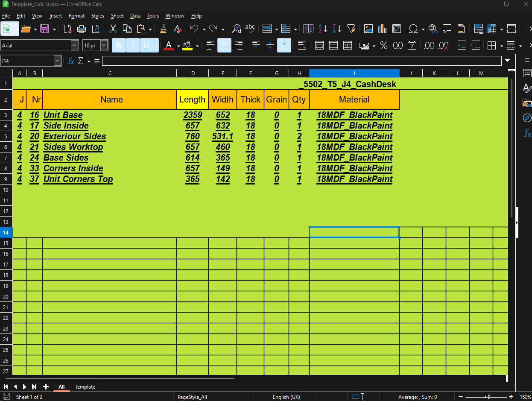532x401 pixels.
Task: Toggle italic formatting
Action: [x=133, y=45]
